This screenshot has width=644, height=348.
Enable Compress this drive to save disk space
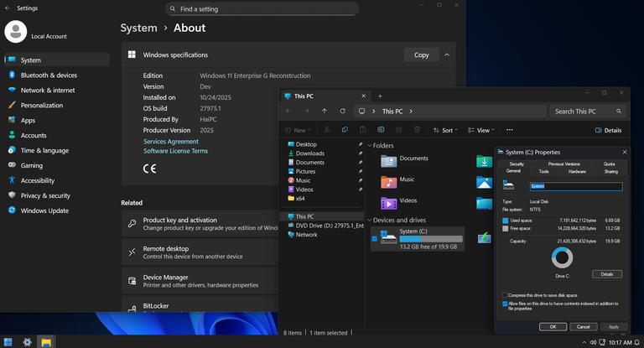click(x=505, y=295)
